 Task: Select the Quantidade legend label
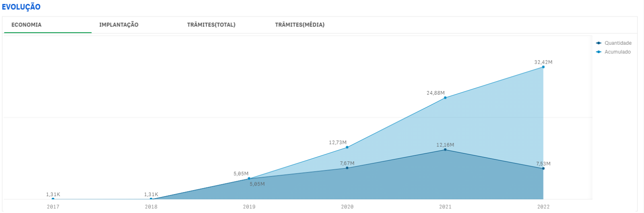tap(618, 43)
